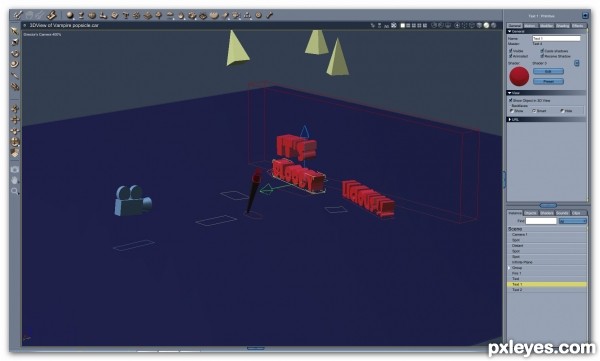The image size is (600, 361).
Task: Click the properties panel pin icon
Action: click(585, 15)
